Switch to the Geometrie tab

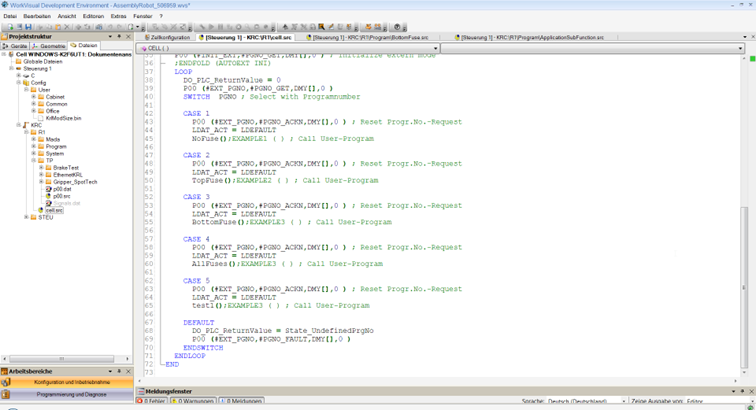click(52, 46)
